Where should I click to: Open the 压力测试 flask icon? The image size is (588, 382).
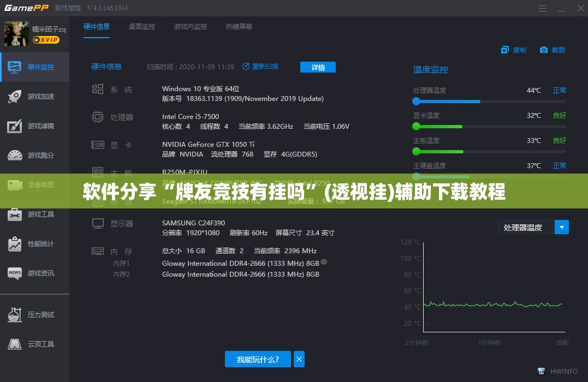coord(15,314)
